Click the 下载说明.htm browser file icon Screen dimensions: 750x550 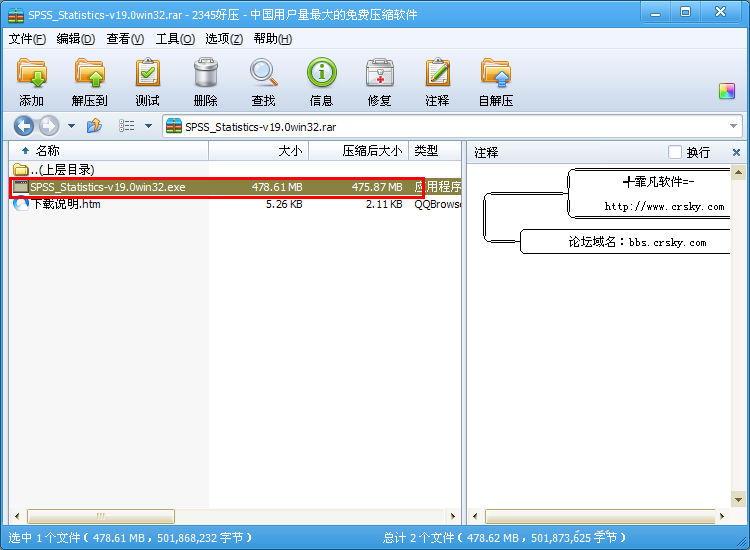[21, 204]
